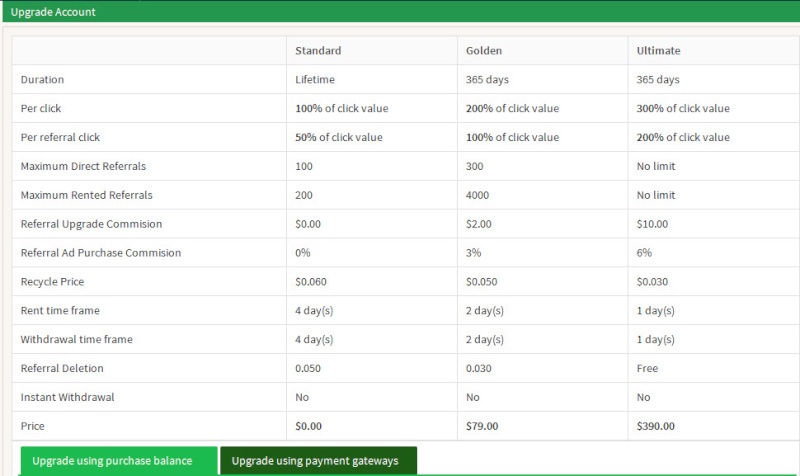Click the Per click row label
800x476 pixels.
coord(41,108)
